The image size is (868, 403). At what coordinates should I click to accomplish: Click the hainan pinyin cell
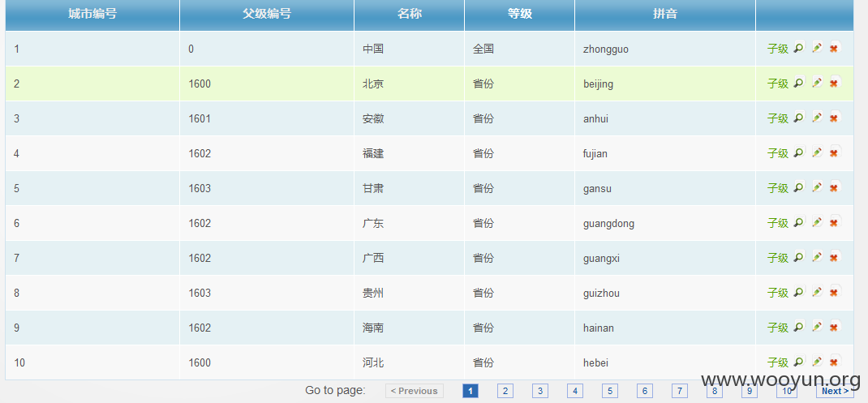[665, 328]
